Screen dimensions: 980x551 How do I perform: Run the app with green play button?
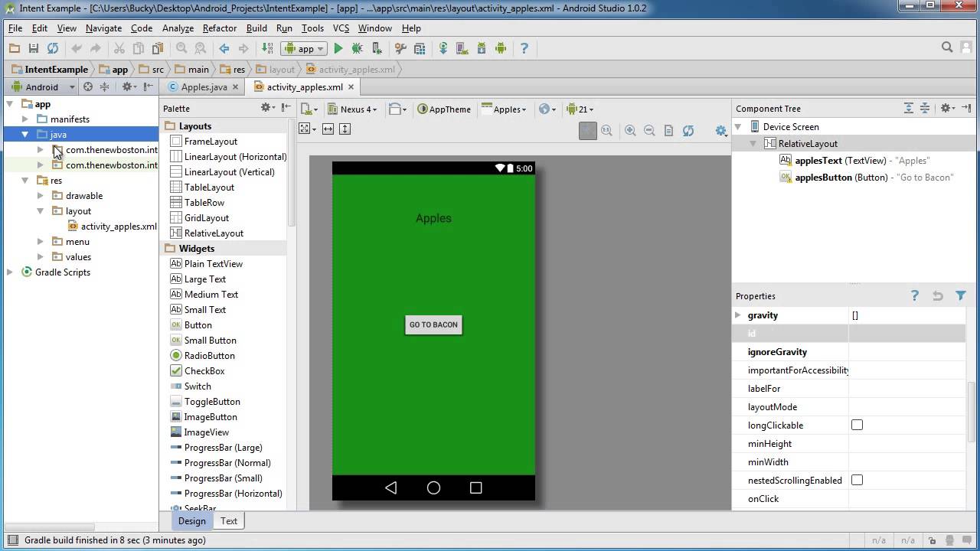click(x=338, y=48)
